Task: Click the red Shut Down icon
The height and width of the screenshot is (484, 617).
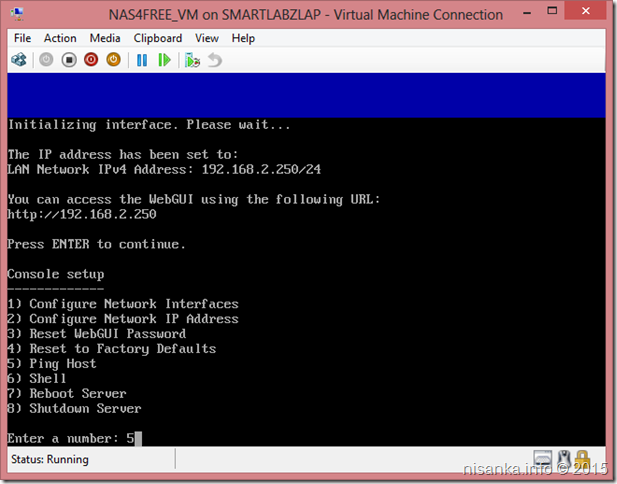Action: [91, 60]
